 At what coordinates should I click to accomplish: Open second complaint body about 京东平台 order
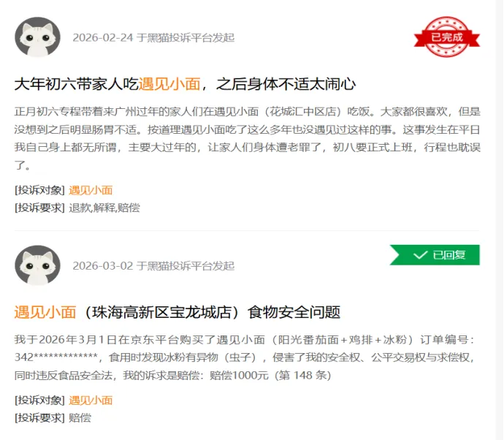tap(245, 357)
